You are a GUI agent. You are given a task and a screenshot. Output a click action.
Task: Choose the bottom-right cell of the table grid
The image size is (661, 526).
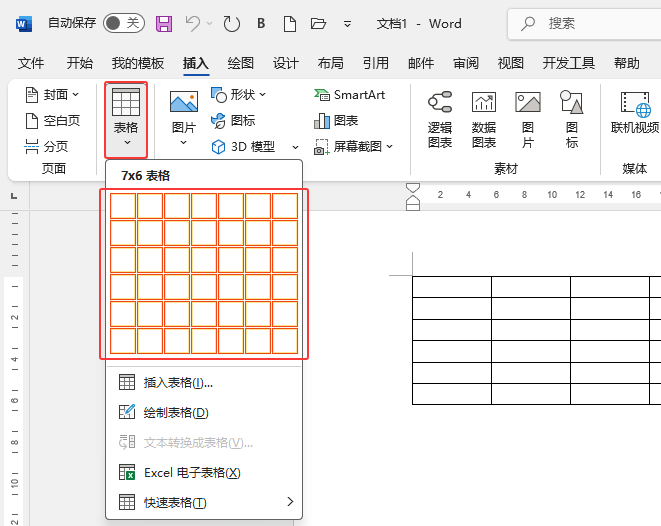pyautogui.click(x=285, y=341)
